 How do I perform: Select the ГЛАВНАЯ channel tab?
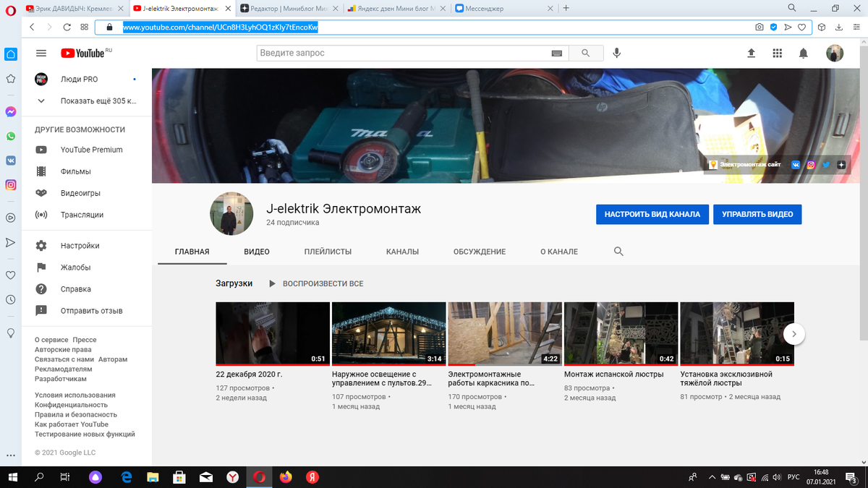192,252
